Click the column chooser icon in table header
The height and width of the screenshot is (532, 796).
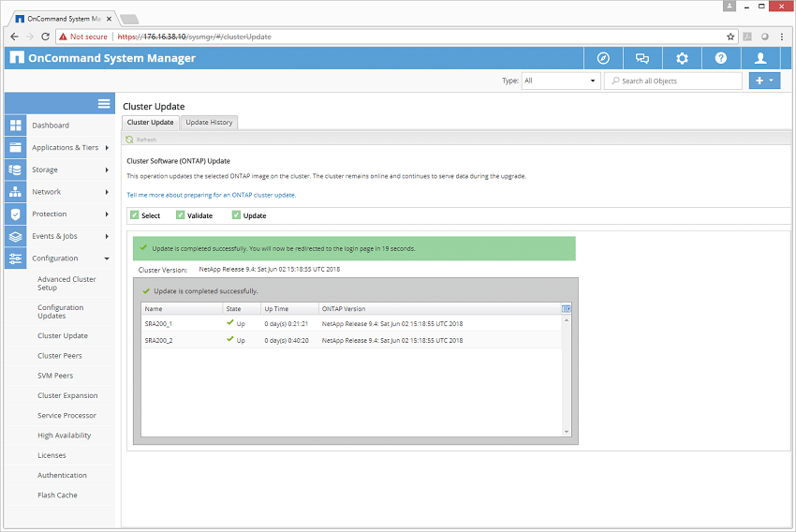pos(567,309)
